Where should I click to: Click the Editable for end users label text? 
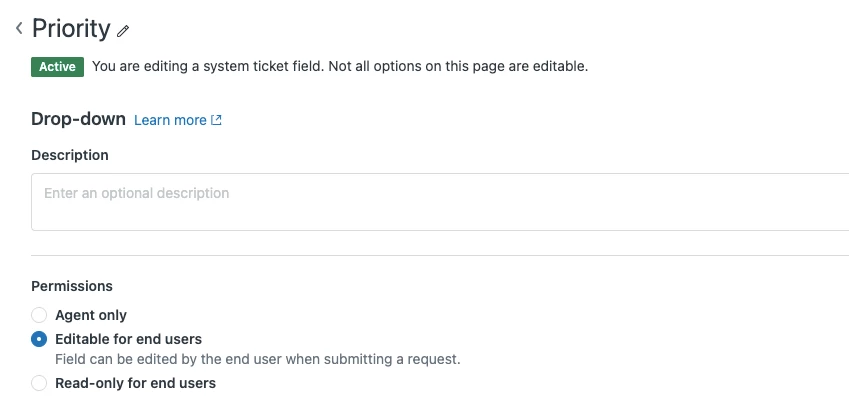click(128, 339)
